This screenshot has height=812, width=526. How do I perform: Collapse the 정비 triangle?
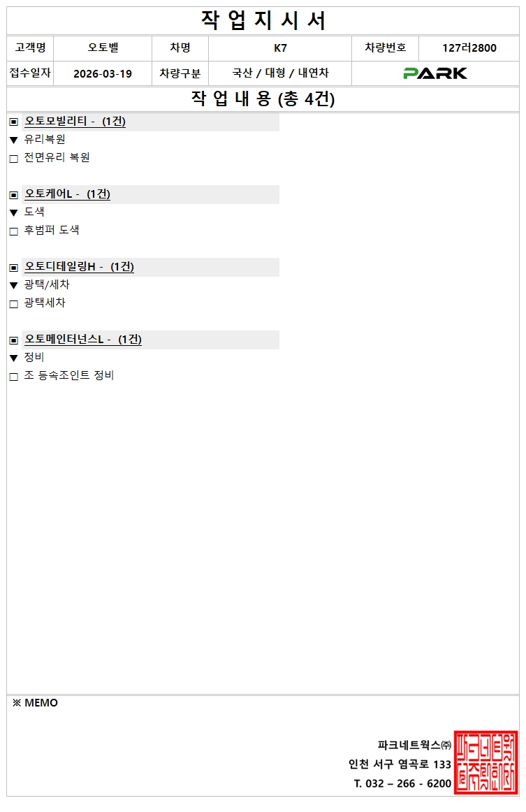(x=14, y=358)
